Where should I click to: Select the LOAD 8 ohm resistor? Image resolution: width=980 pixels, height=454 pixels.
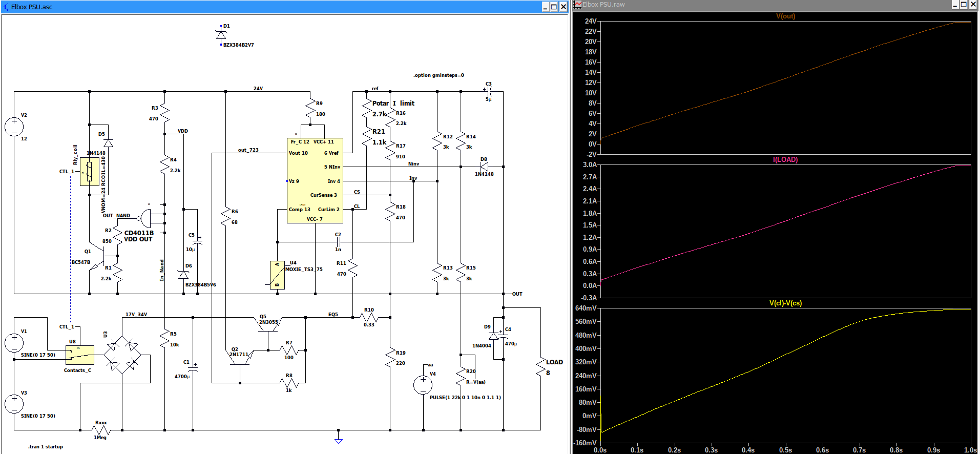pyautogui.click(x=540, y=367)
